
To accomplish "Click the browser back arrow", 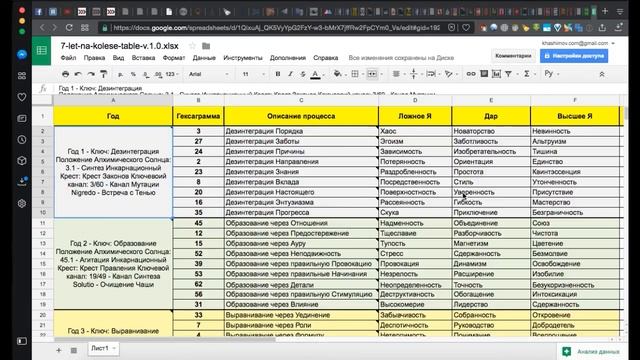I will pos(42,28).
